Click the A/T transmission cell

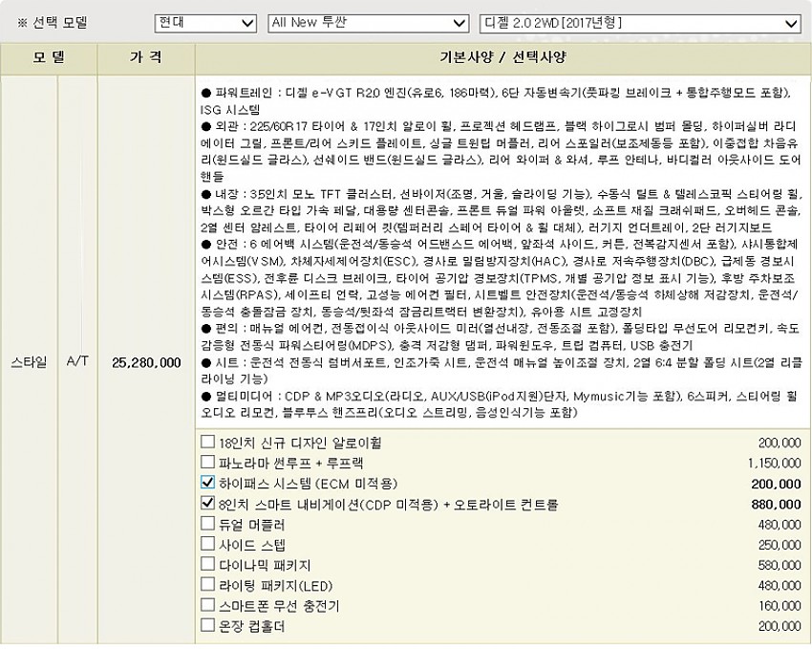[x=77, y=362]
